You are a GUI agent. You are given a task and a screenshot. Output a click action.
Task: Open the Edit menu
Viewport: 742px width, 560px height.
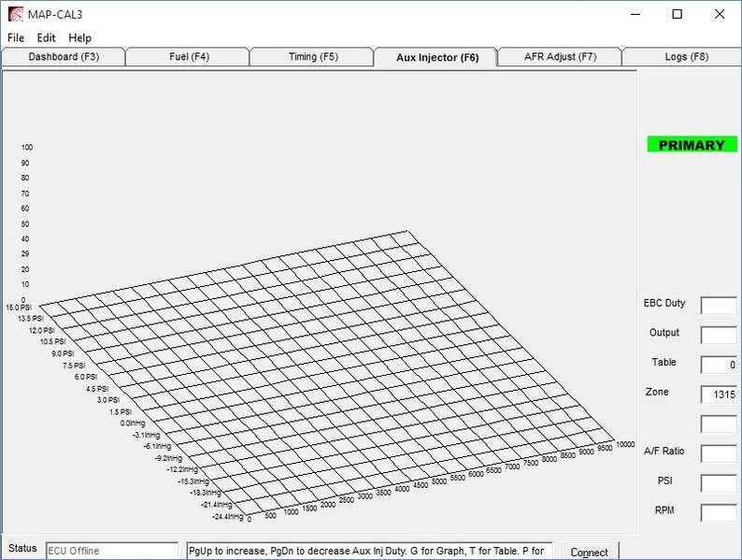pos(47,38)
